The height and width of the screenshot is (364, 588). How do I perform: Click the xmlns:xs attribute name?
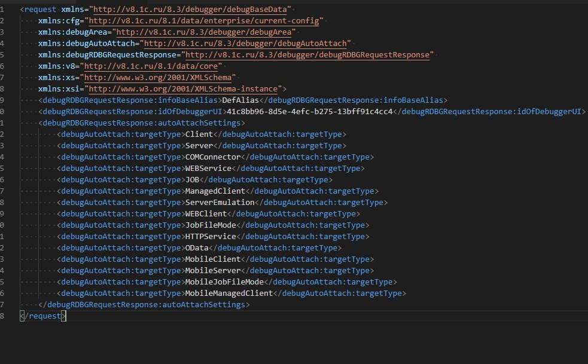click(57, 78)
